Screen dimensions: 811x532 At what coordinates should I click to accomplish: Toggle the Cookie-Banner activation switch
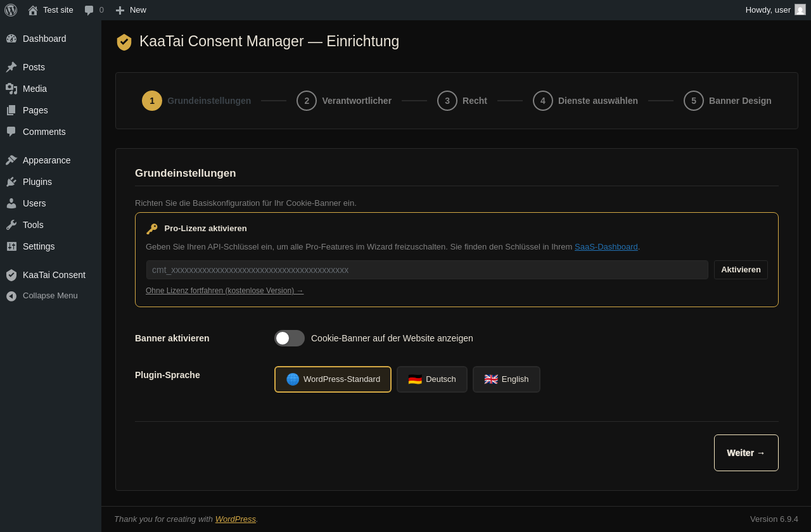click(290, 338)
